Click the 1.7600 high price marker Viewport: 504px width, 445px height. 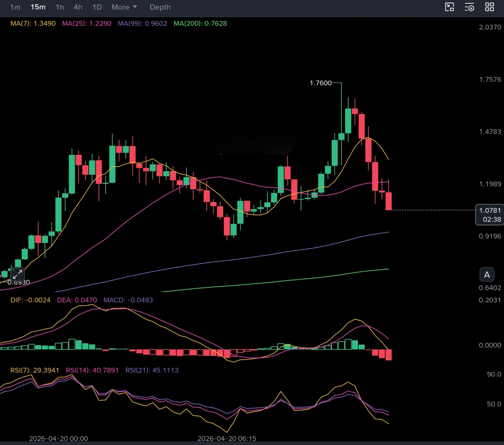click(320, 83)
